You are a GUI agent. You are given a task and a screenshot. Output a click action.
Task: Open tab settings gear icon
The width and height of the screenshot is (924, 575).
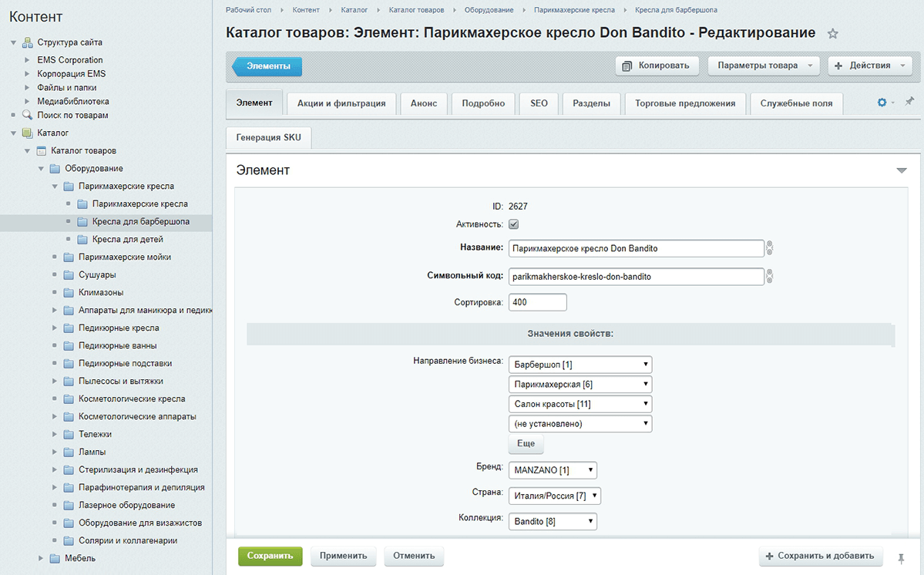point(882,103)
